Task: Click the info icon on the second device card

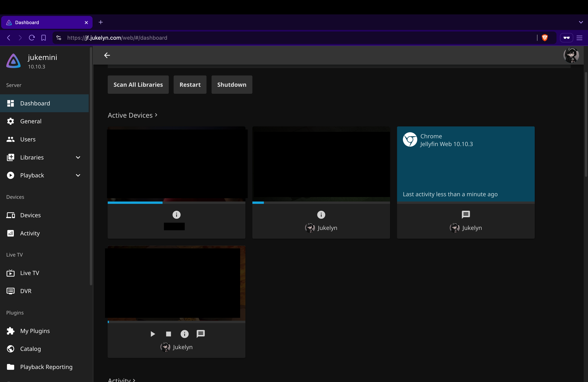Action: point(321,215)
